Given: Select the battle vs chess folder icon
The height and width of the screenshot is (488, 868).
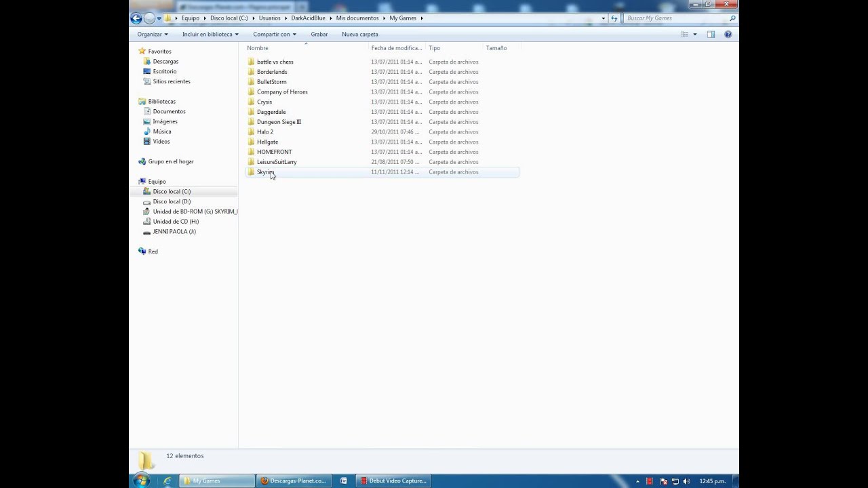Looking at the screenshot, I should (251, 62).
